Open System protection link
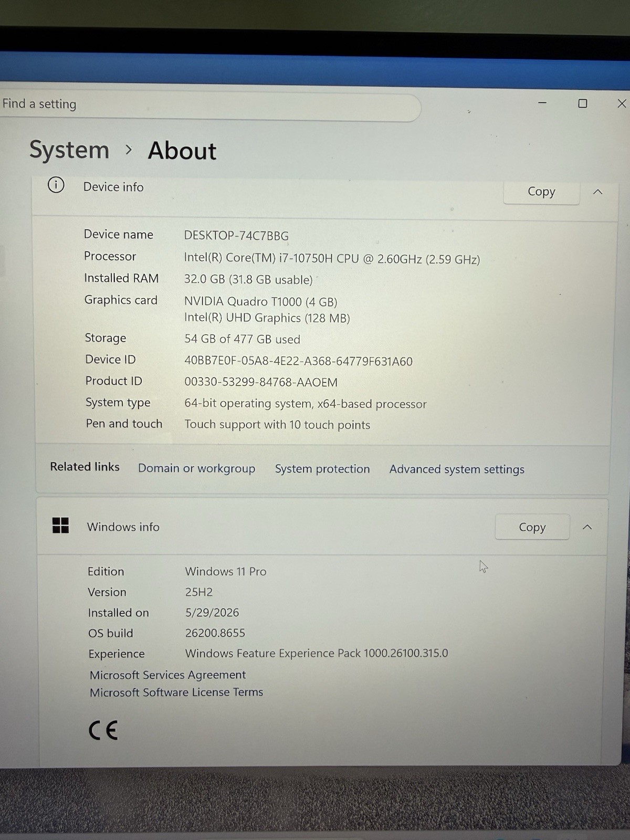630x840 pixels. point(322,469)
